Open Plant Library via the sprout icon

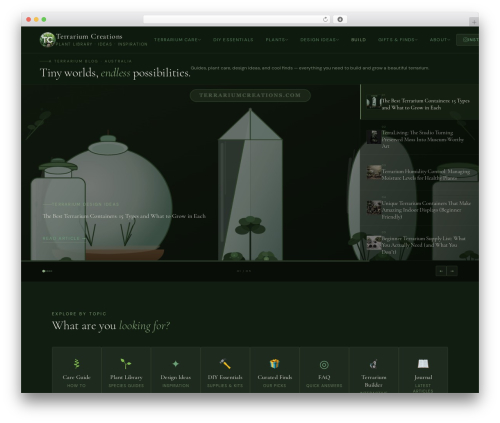tap(126, 364)
